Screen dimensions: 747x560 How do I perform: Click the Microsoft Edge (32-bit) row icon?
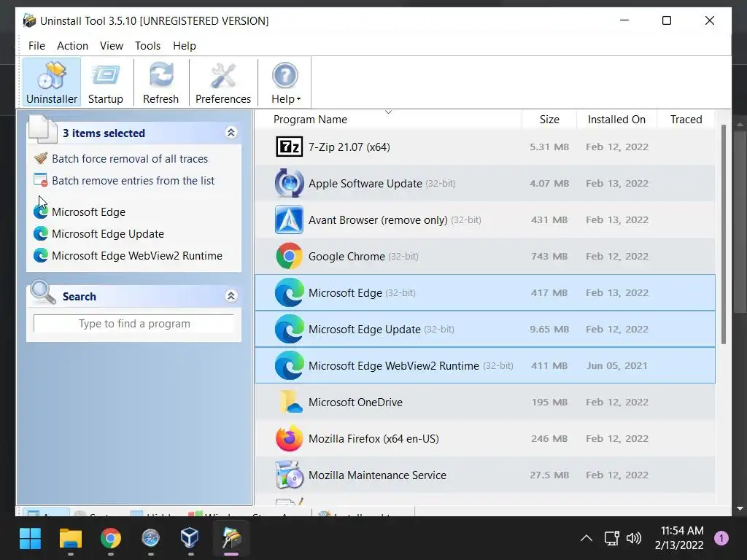pos(289,292)
